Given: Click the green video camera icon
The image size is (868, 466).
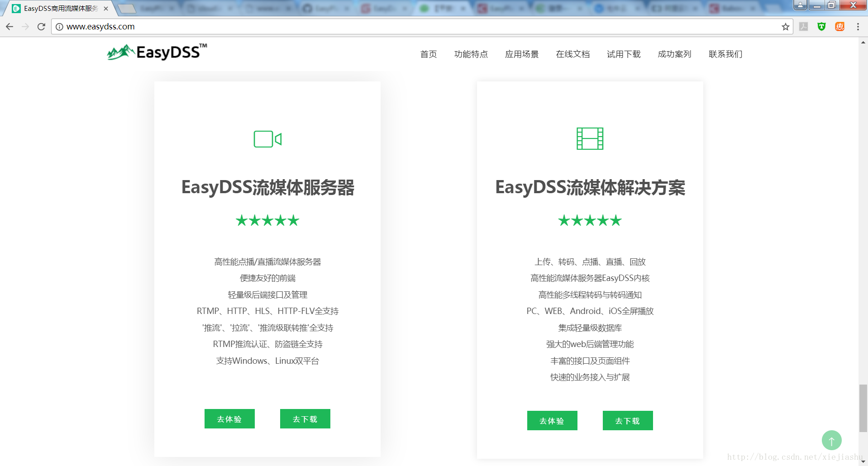Looking at the screenshot, I should pyautogui.click(x=267, y=139).
